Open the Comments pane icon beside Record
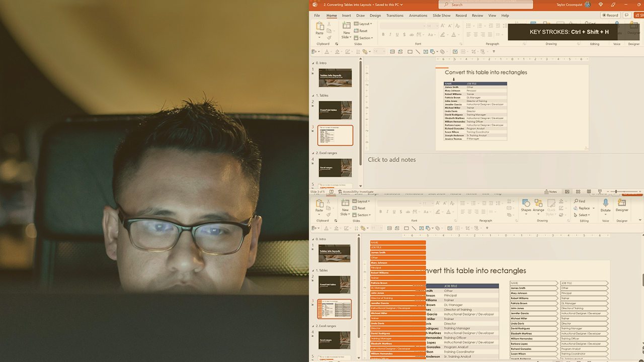The height and width of the screenshot is (362, 644). 627,15
